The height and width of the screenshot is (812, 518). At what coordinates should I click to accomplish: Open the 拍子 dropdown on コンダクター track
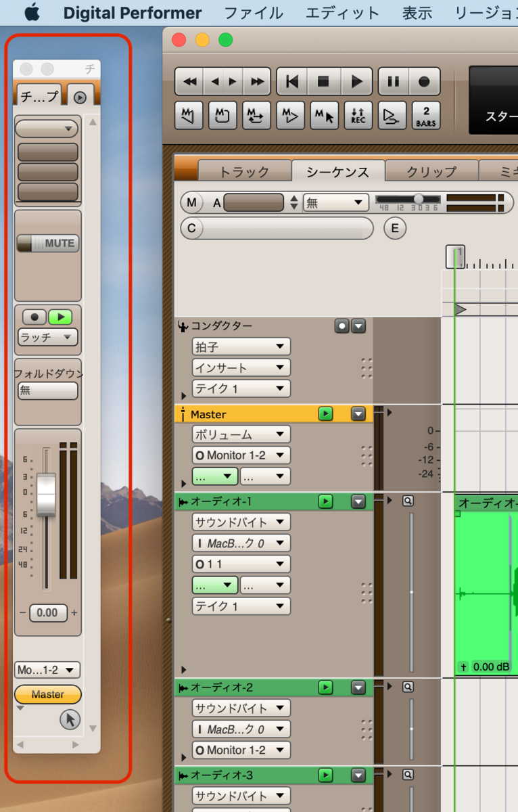click(x=241, y=347)
